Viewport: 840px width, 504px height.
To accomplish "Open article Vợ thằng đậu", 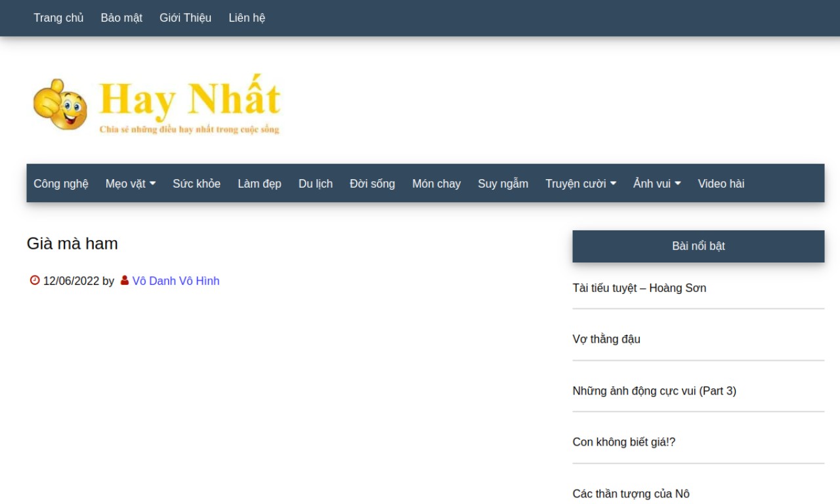I will [x=606, y=339].
